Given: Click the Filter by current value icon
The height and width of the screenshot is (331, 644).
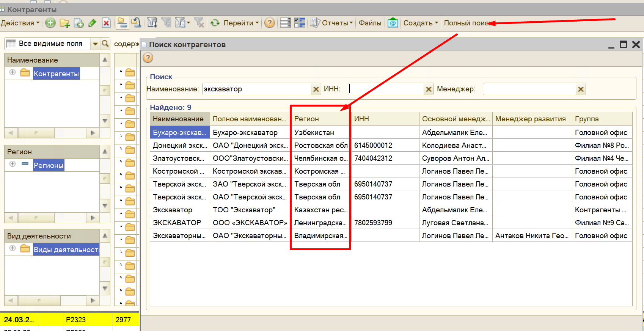Looking at the screenshot, I should 152,23.
